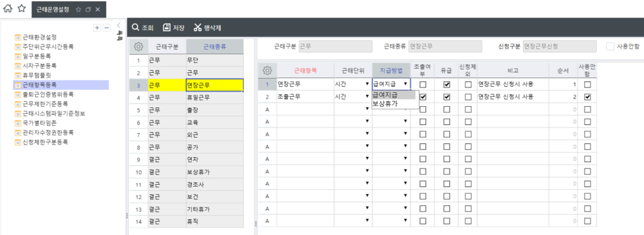Viewport: 644px width, 235px height.
Task: Select the 무단 row in left grid
Action: pyautogui.click(x=215, y=60)
